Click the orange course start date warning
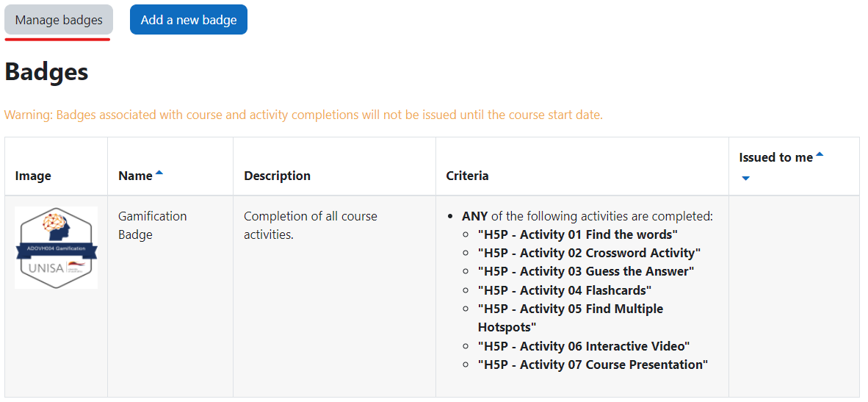The image size is (868, 402). point(303,115)
